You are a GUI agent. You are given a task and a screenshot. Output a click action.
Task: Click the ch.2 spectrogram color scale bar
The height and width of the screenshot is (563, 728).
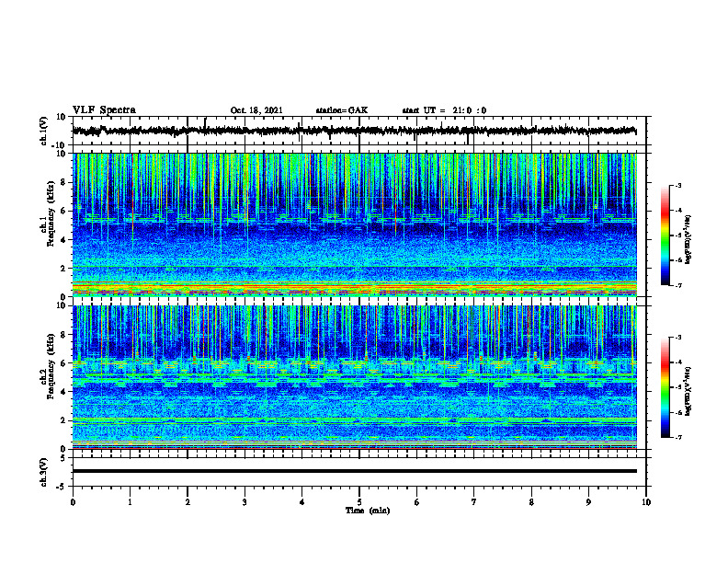coord(665,387)
